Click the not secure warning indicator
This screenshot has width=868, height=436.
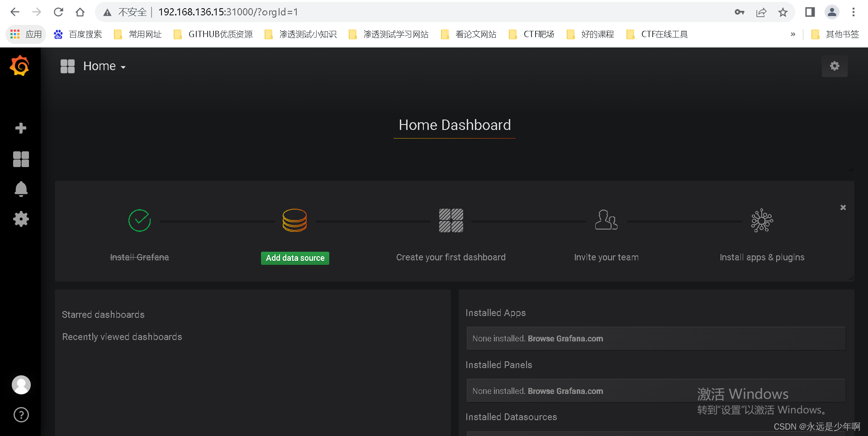(125, 12)
